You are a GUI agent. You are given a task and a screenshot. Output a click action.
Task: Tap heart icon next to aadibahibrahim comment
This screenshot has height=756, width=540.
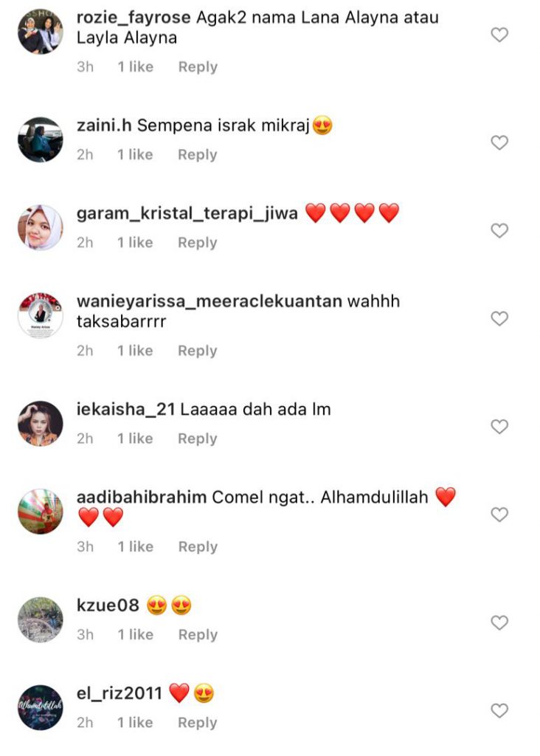tap(499, 515)
